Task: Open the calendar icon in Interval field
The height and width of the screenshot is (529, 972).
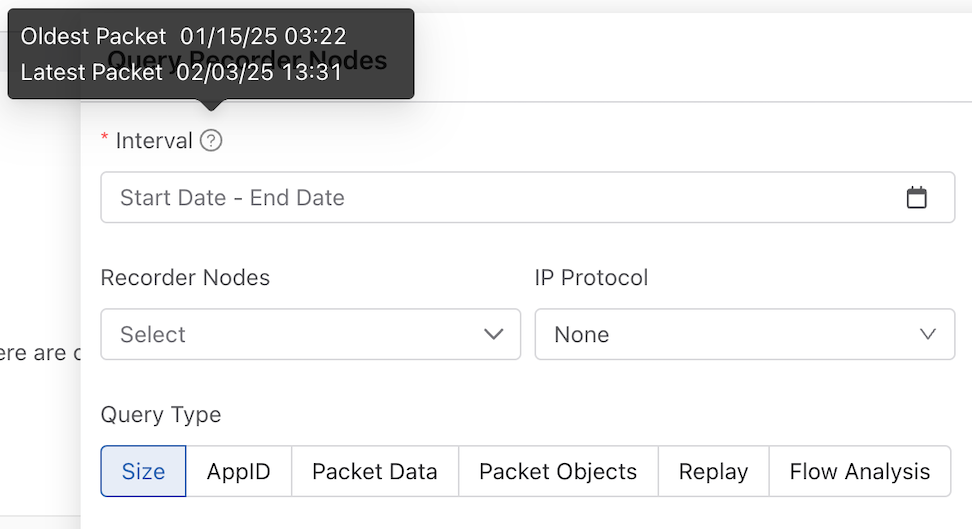Action: (916, 198)
